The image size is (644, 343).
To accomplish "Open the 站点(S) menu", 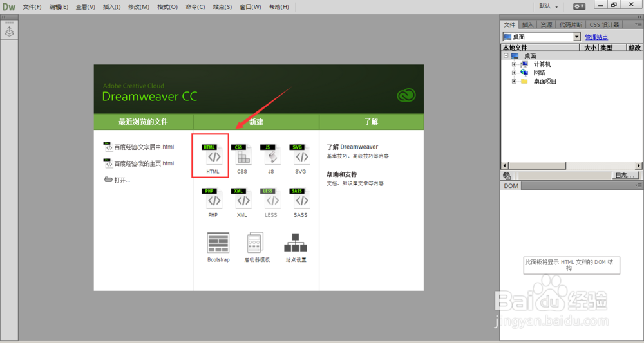I will 222,7.
